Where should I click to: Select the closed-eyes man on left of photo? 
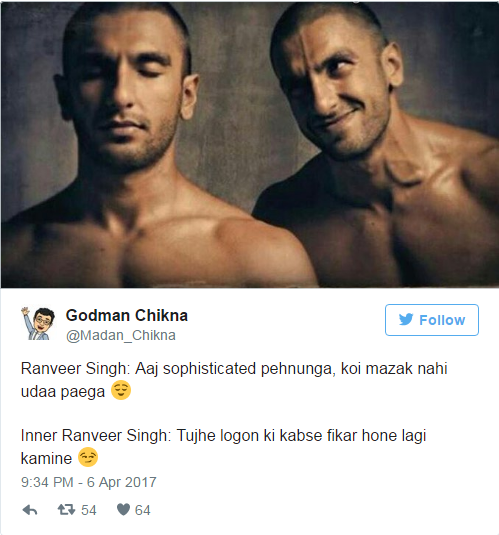[150, 145]
